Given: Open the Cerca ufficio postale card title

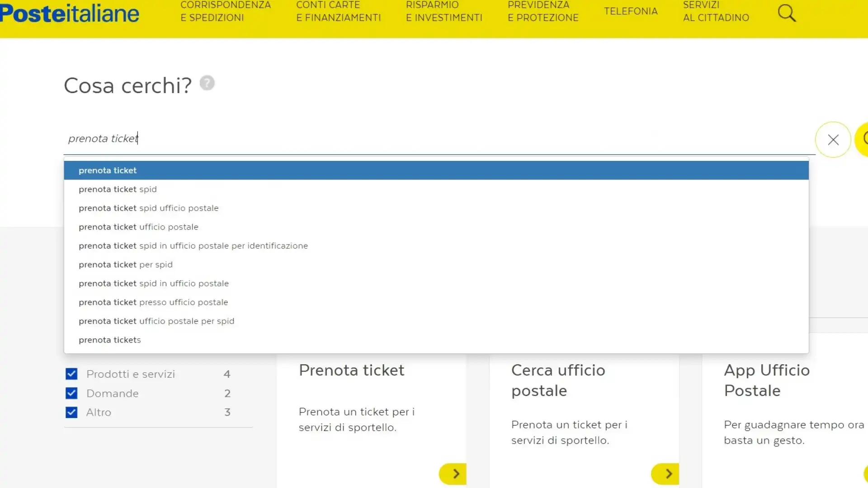Looking at the screenshot, I should point(558,380).
